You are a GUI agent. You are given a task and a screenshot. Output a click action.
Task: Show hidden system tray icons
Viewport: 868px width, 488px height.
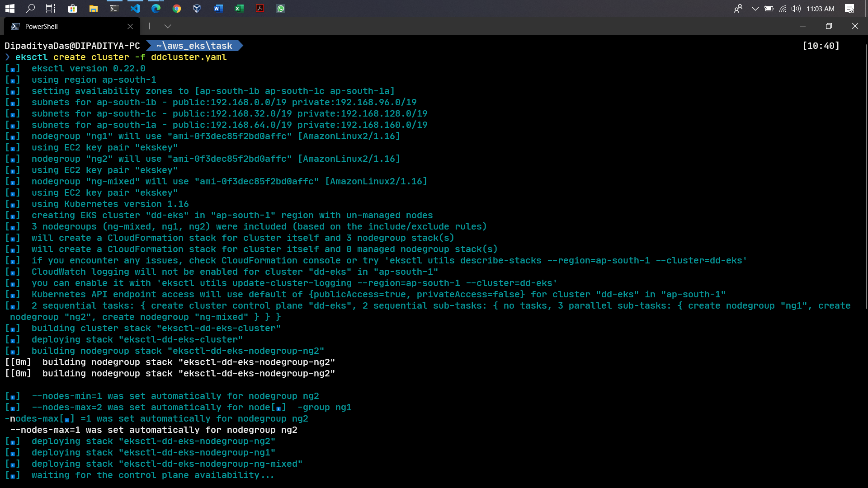pos(755,9)
